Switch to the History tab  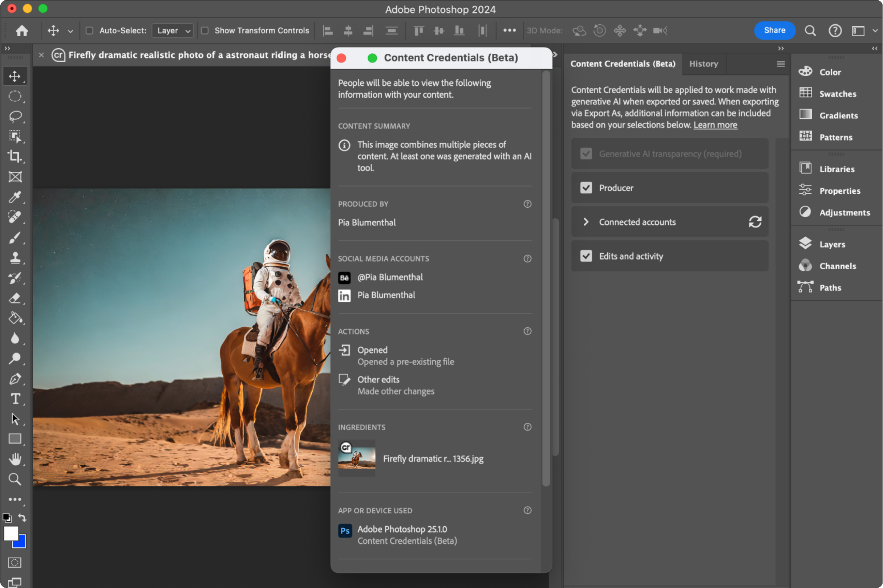pyautogui.click(x=703, y=64)
